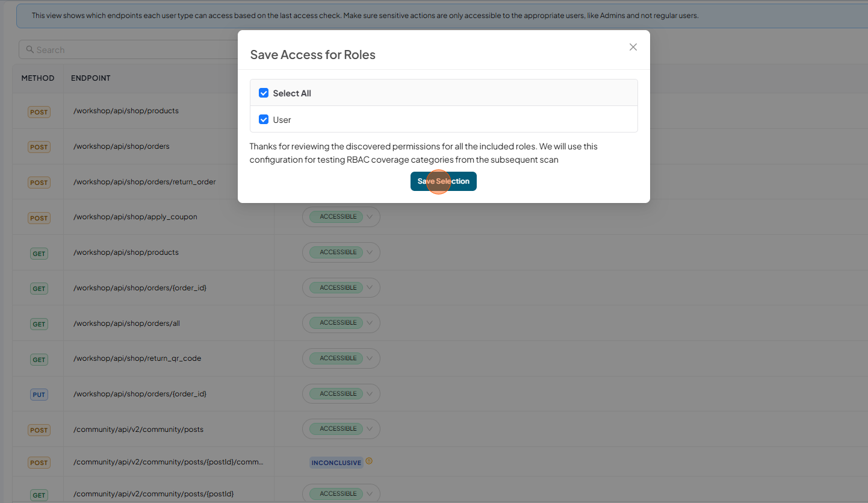Select GET /workshop/api/shop/products endpoint text

click(x=126, y=252)
